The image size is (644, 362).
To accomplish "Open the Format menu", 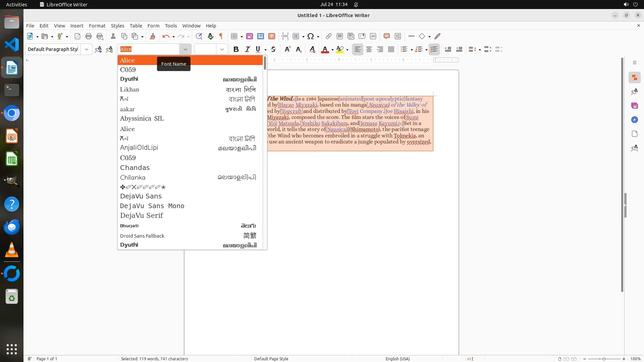I will point(97,26).
